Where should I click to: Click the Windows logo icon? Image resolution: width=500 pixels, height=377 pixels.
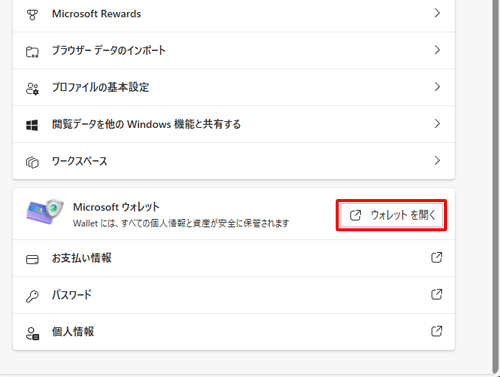pos(32,125)
